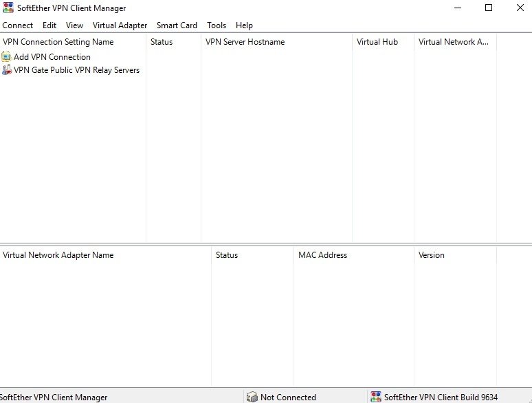This screenshot has width=532, height=403.
Task: Open the Connect menu
Action: (18, 25)
